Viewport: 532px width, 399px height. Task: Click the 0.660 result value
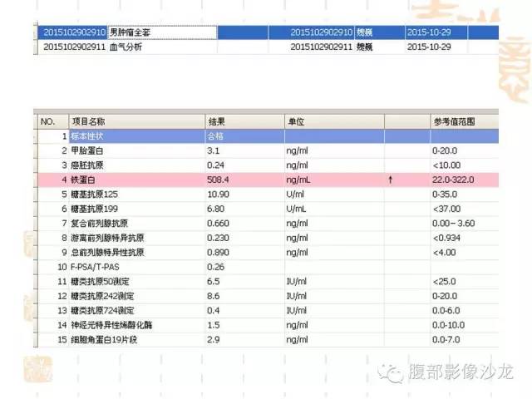coord(218,224)
